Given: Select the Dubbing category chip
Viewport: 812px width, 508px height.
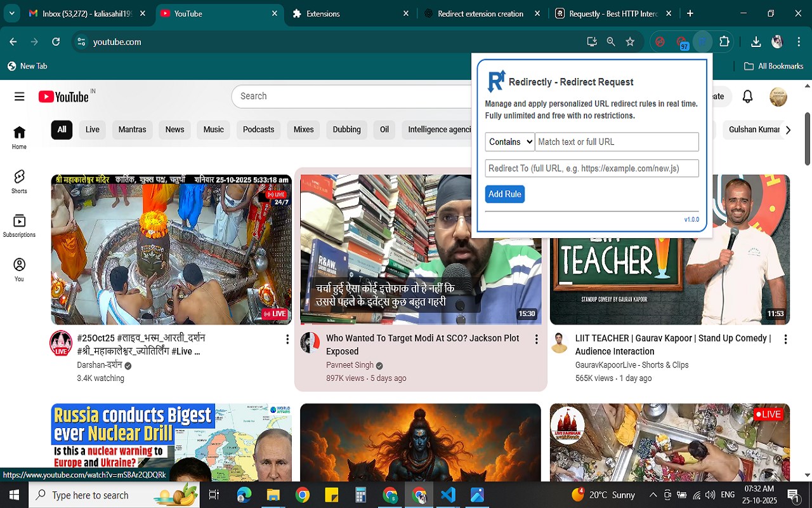Looking at the screenshot, I should pos(346,130).
